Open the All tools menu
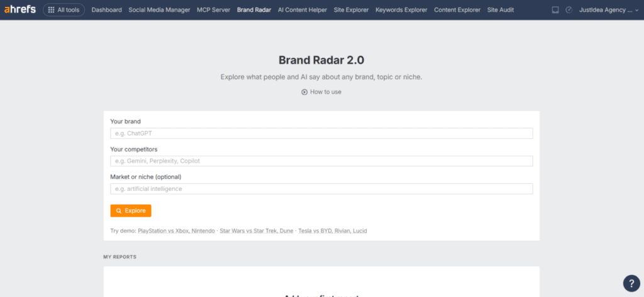The width and height of the screenshot is (644, 297). tap(64, 10)
